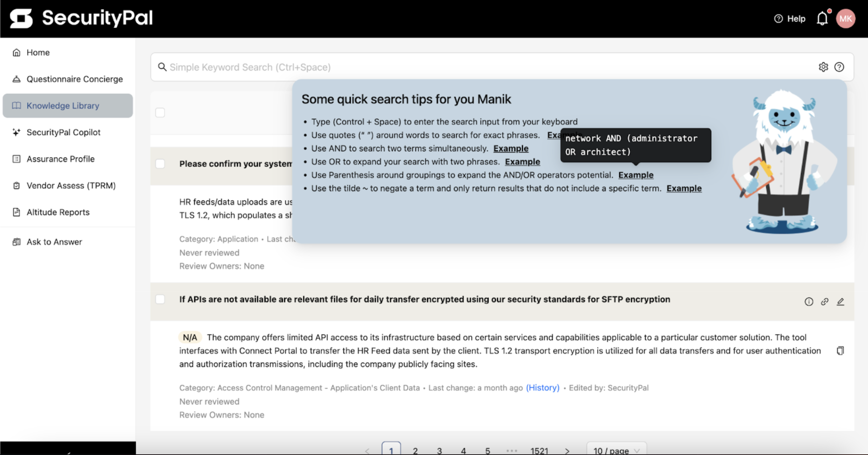868x455 pixels.
Task: Check the 'If APIs are not available' row checkbox
Action: click(160, 299)
